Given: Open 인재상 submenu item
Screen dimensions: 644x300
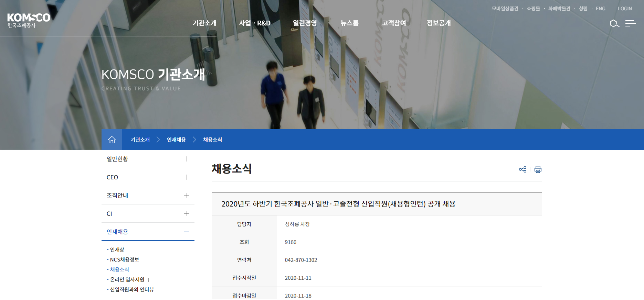Looking at the screenshot, I should [x=117, y=249].
